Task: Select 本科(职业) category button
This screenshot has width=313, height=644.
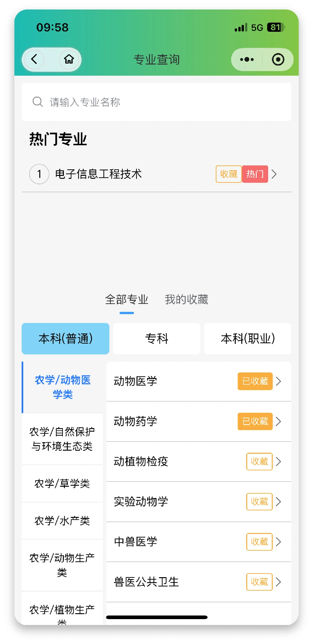Action: tap(248, 339)
